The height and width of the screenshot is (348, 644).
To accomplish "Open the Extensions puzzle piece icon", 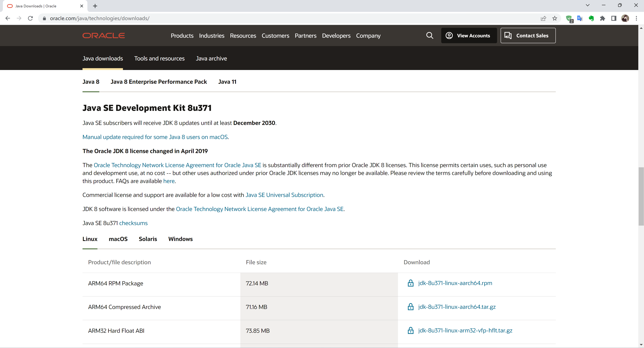I will coord(603,18).
